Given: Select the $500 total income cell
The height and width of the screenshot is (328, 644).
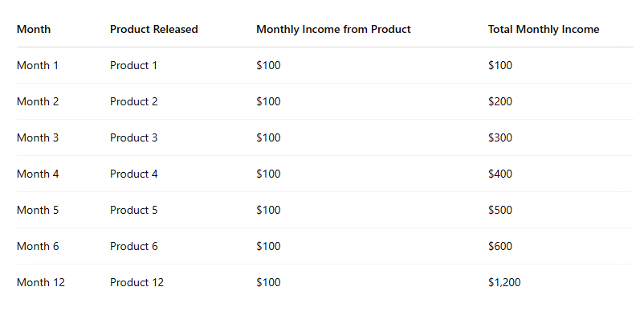Looking at the screenshot, I should point(500,211).
